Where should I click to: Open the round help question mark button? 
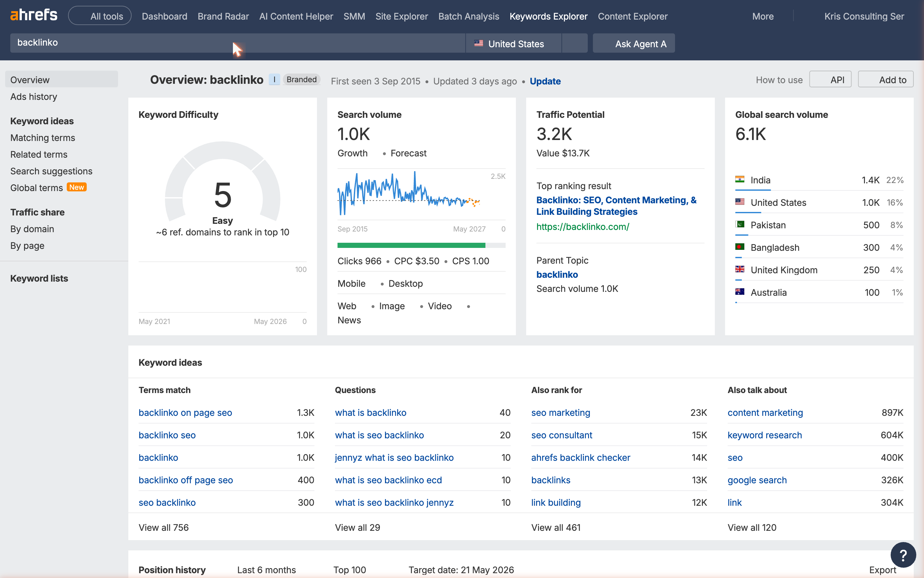pyautogui.click(x=903, y=555)
